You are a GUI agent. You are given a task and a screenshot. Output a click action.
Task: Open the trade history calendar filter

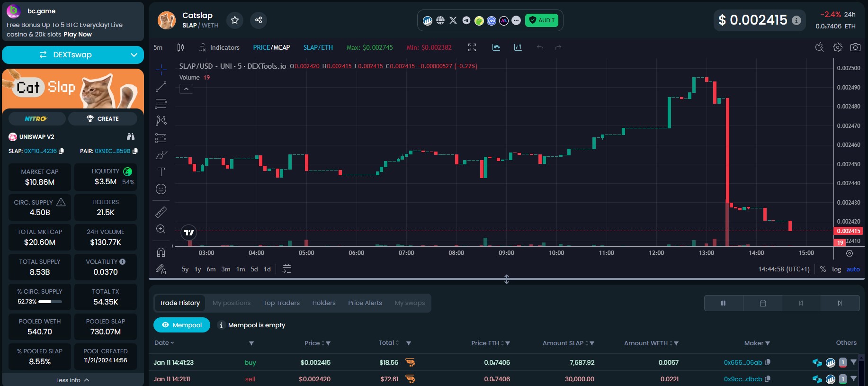coord(762,303)
